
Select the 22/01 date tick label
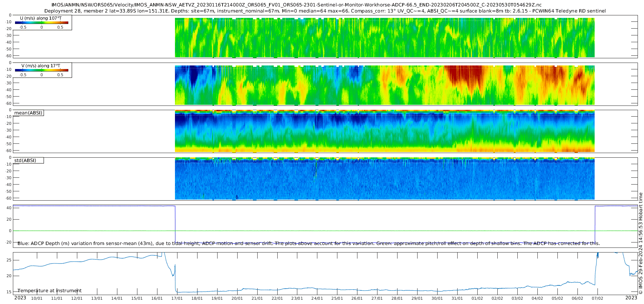[x=277, y=299]
